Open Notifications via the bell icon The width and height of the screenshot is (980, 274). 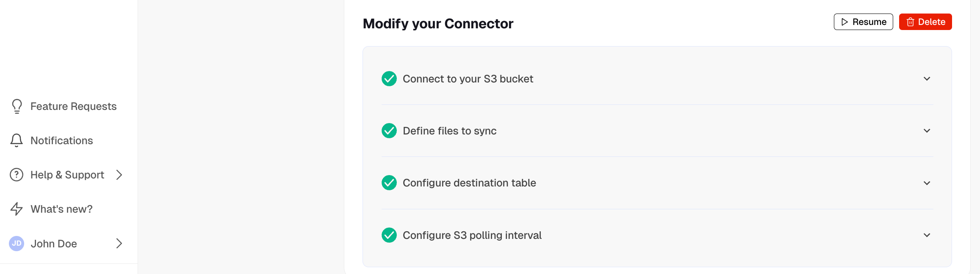coord(17,140)
